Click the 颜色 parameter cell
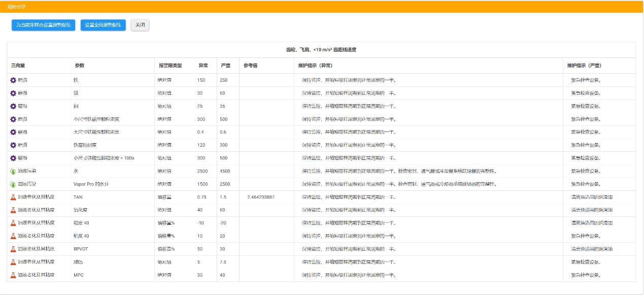 [x=79, y=262]
